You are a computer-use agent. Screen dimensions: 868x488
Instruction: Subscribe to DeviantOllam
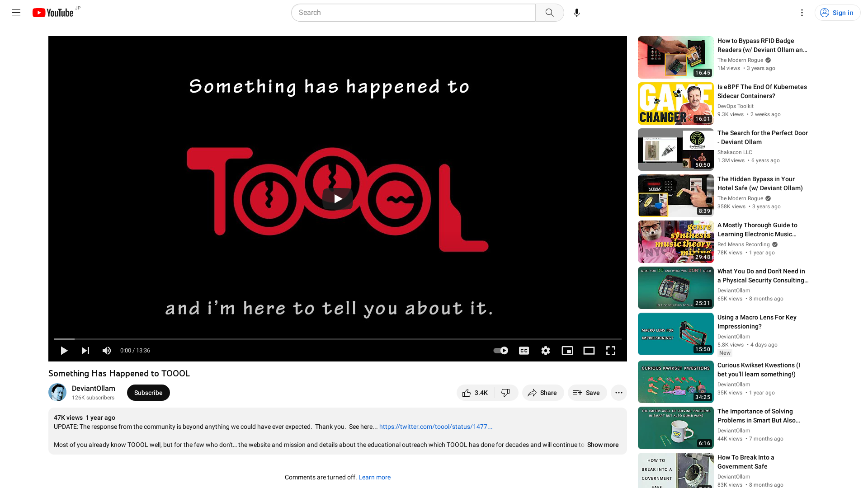coord(148,393)
